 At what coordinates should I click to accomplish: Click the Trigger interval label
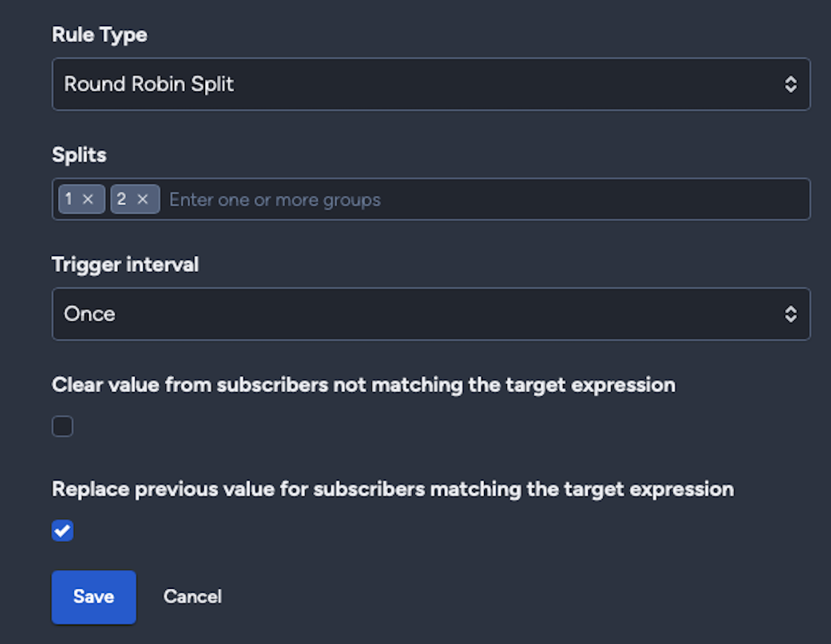tap(125, 265)
